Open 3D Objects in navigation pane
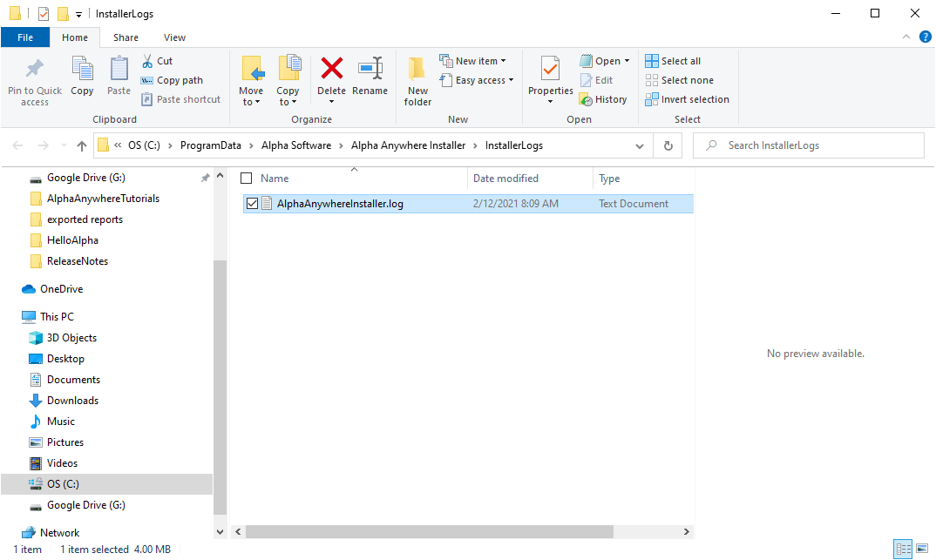Image resolution: width=936 pixels, height=560 pixels. [63, 338]
